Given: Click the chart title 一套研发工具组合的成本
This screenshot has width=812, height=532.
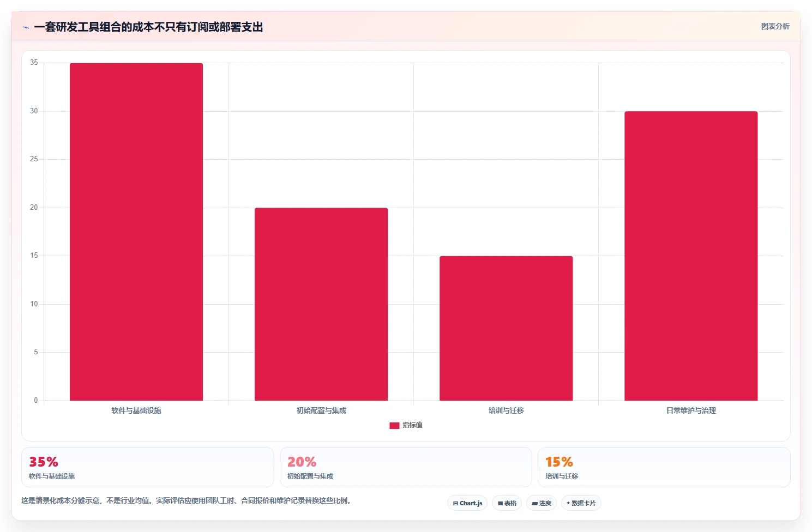Looking at the screenshot, I should 148,27.
